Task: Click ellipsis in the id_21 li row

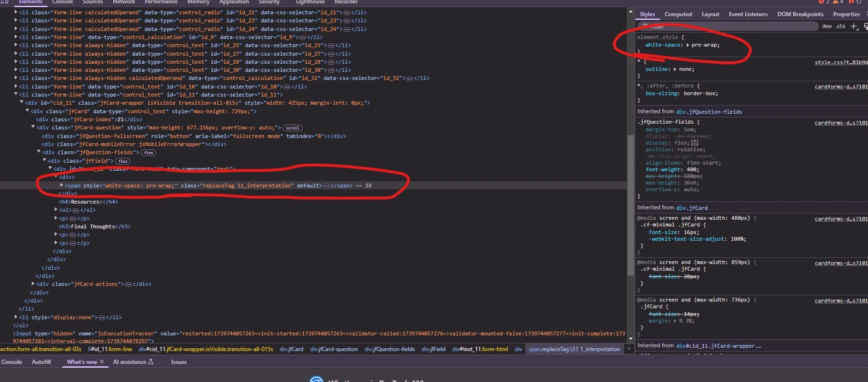Action: (x=347, y=12)
